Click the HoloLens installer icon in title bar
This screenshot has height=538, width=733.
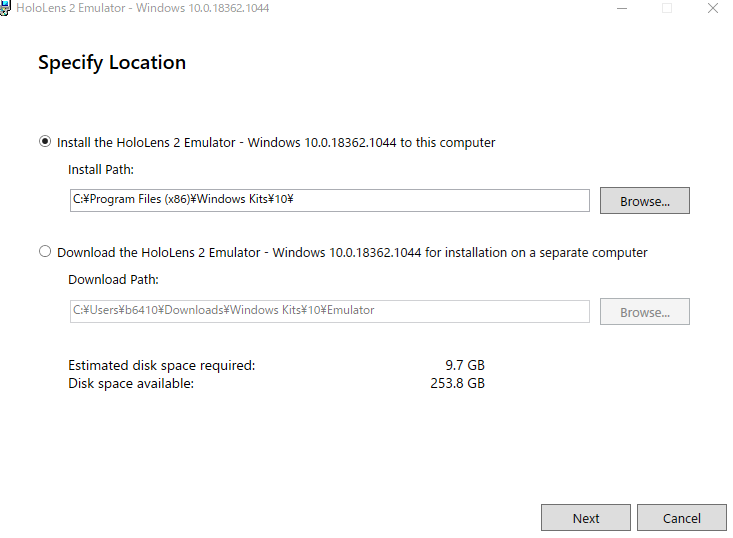5,8
